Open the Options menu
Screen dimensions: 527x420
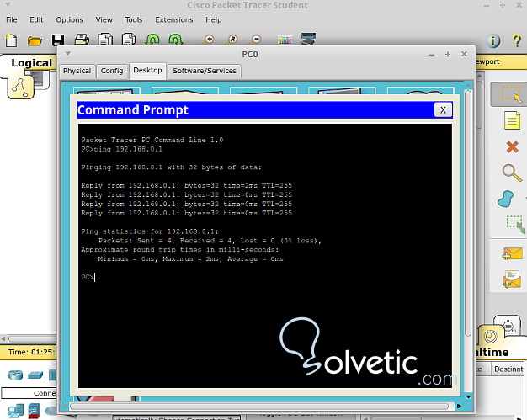[69, 20]
